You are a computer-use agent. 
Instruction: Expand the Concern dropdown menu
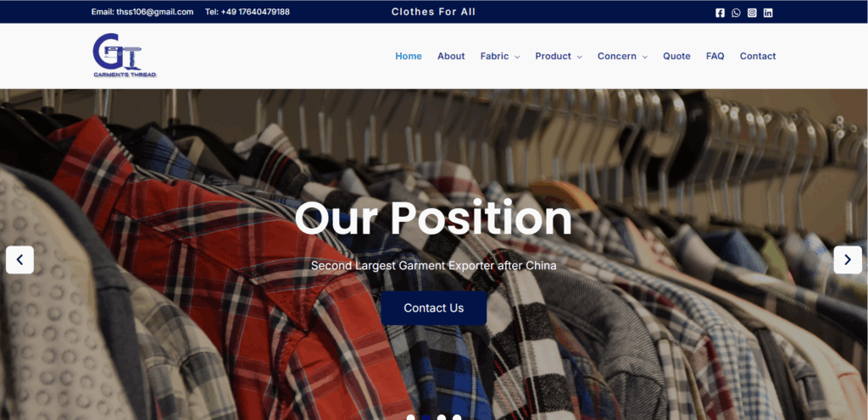click(x=622, y=57)
